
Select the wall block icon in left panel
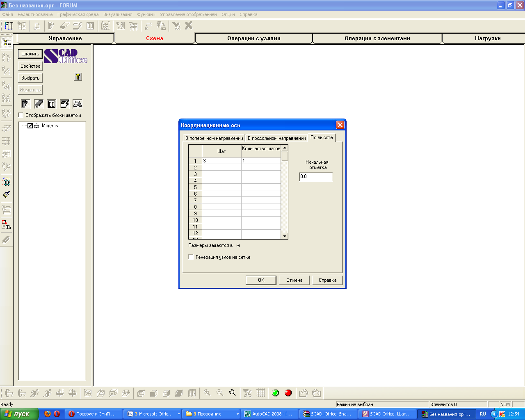[51, 104]
